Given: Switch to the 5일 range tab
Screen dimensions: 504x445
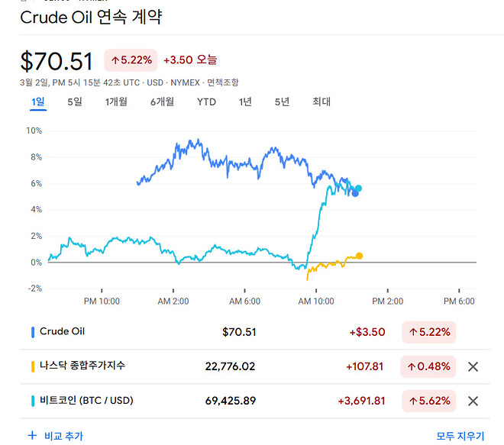Looking at the screenshot, I should (75, 102).
